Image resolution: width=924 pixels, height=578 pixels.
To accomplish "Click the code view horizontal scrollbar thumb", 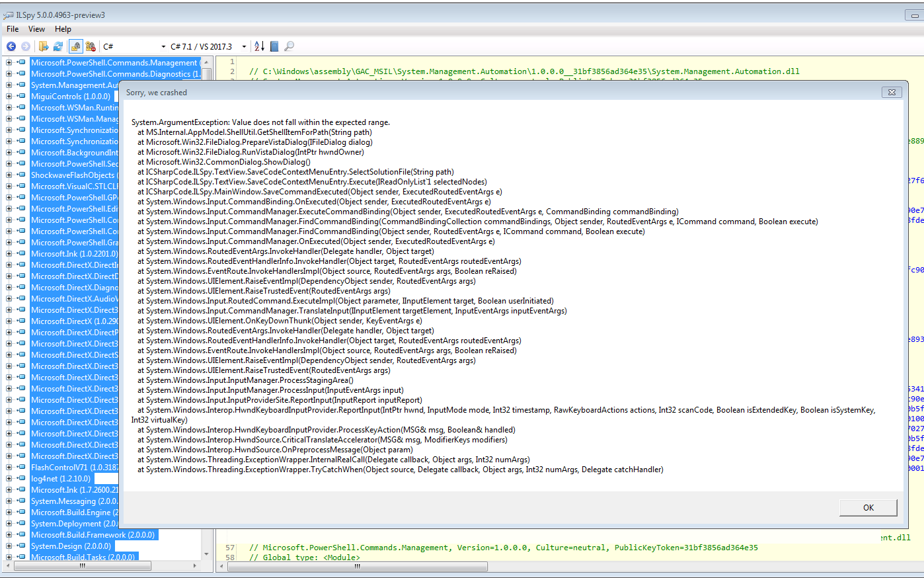I will 357,566.
